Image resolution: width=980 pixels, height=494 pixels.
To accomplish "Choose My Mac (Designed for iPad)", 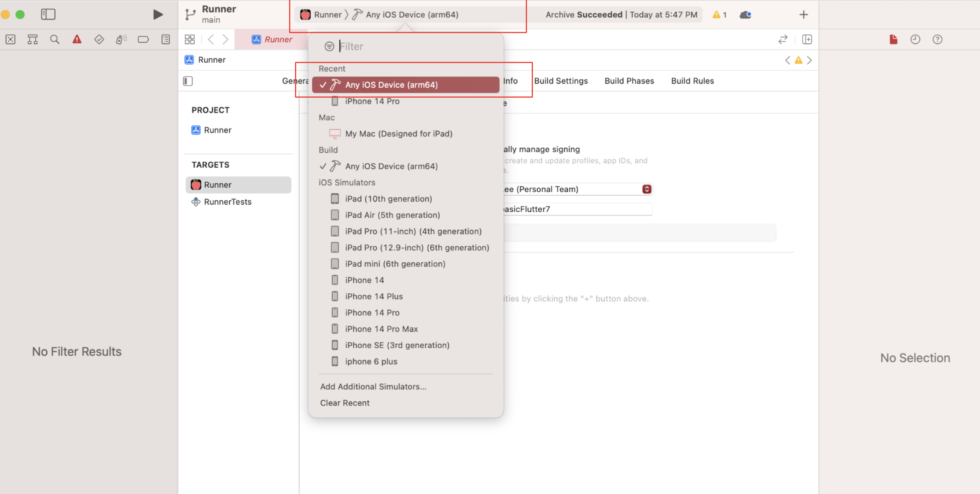I will pos(398,134).
